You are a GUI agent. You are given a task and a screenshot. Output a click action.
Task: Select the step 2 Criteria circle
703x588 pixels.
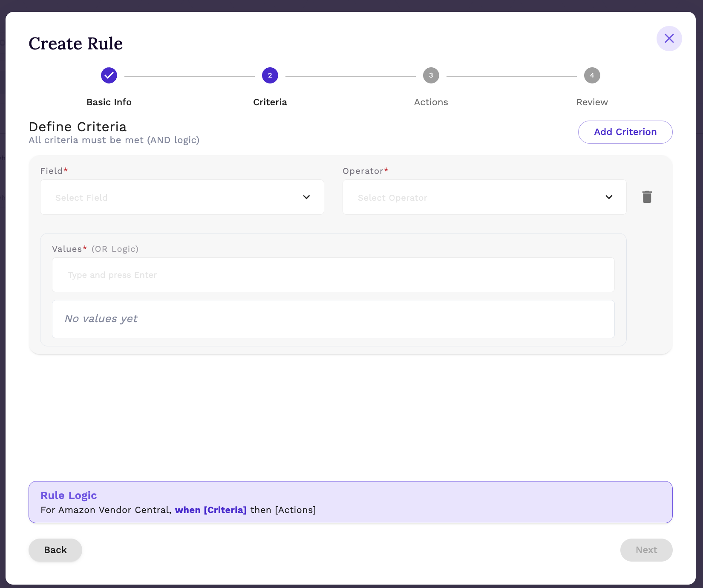point(270,75)
